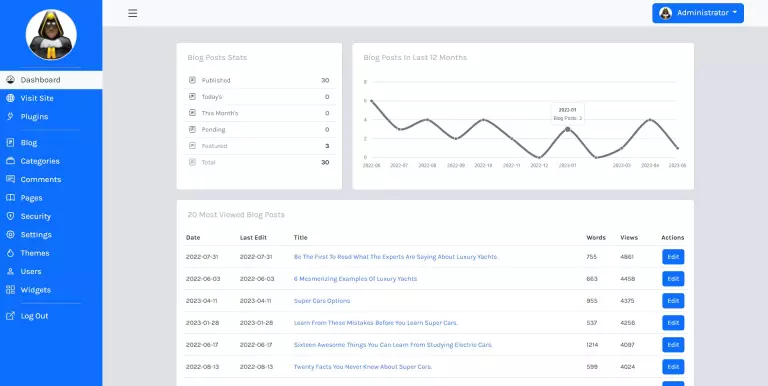Viewport: 768px width, 386px height.
Task: Open the Widgets menu item
Action: [x=51, y=290]
